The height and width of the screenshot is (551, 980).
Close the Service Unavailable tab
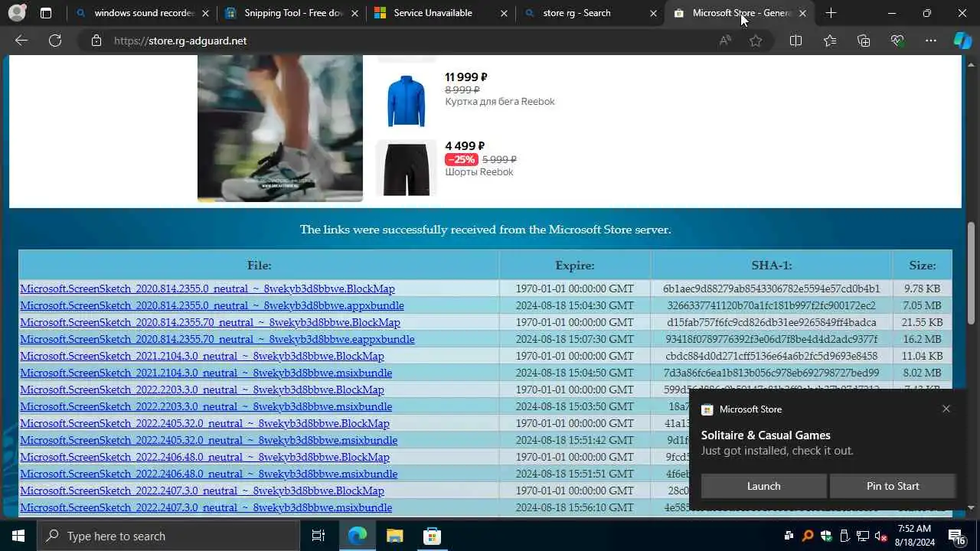click(x=504, y=13)
